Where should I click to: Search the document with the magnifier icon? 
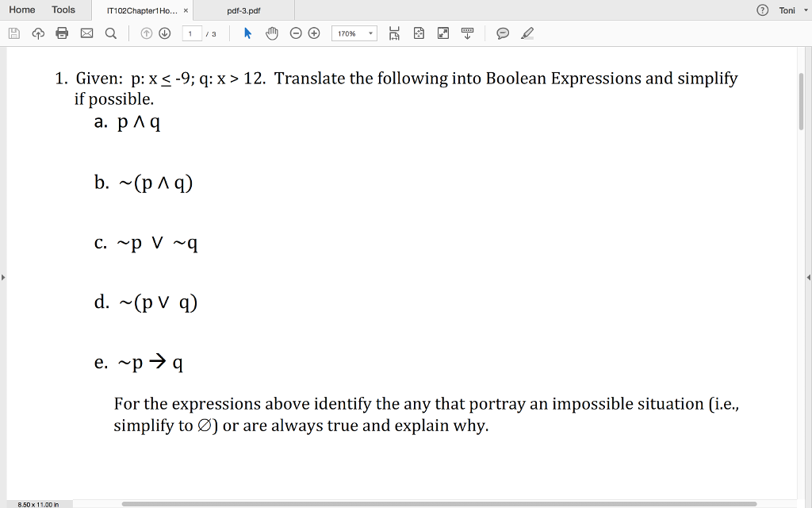click(x=109, y=33)
